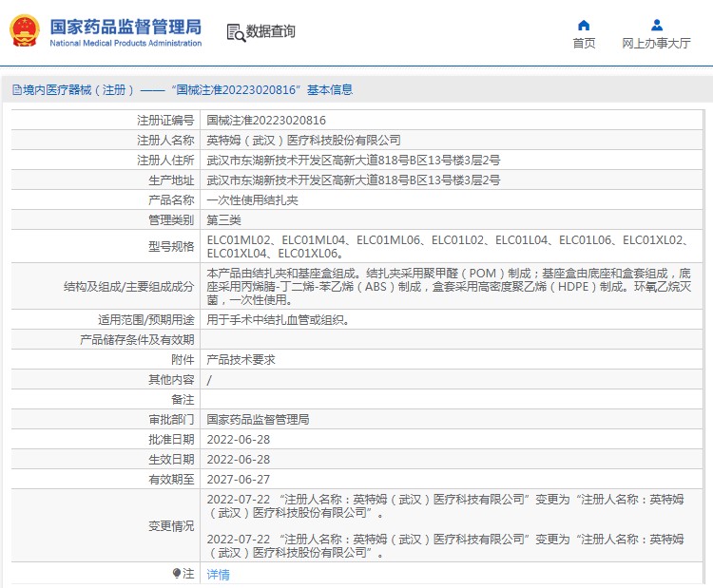Open the 网上办事大厅 menu label

click(656, 43)
